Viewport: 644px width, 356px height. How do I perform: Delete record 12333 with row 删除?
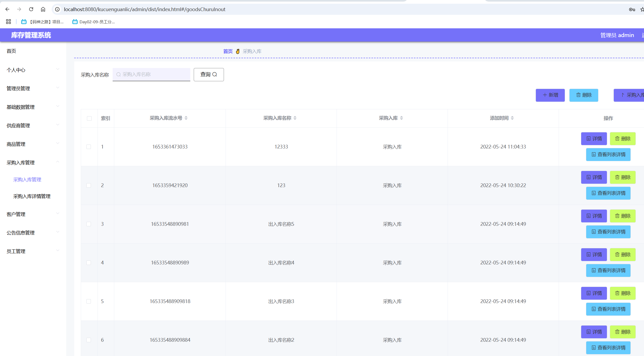tap(623, 139)
